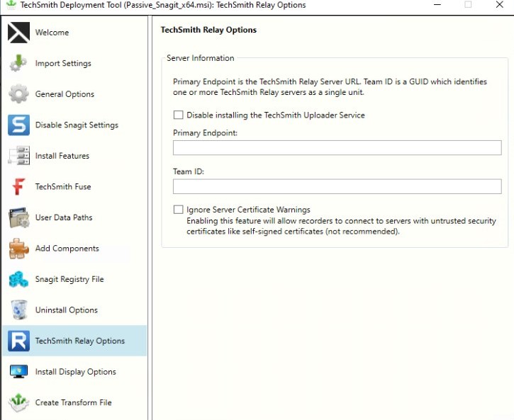Click the Create Transform File arrows icon
This screenshot has width=514, height=420.
pos(18,402)
